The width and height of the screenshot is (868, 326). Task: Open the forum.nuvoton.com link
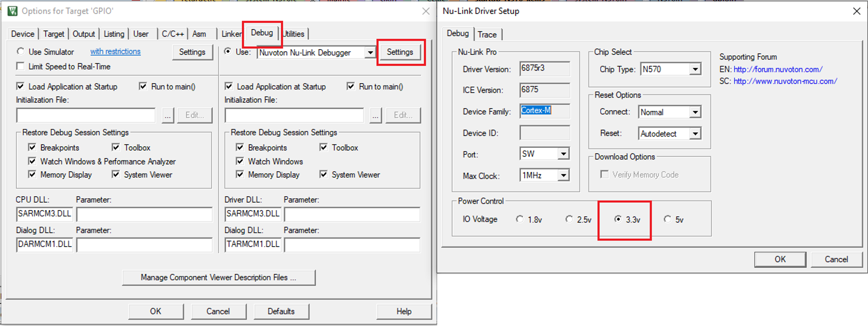pos(778,69)
